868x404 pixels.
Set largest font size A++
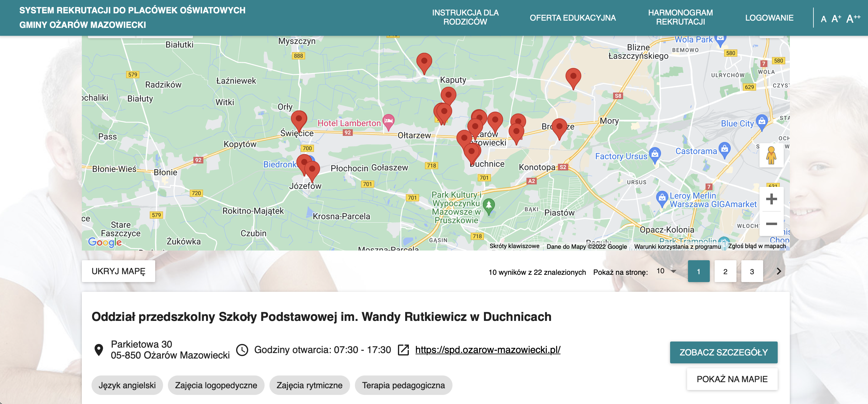click(x=853, y=18)
